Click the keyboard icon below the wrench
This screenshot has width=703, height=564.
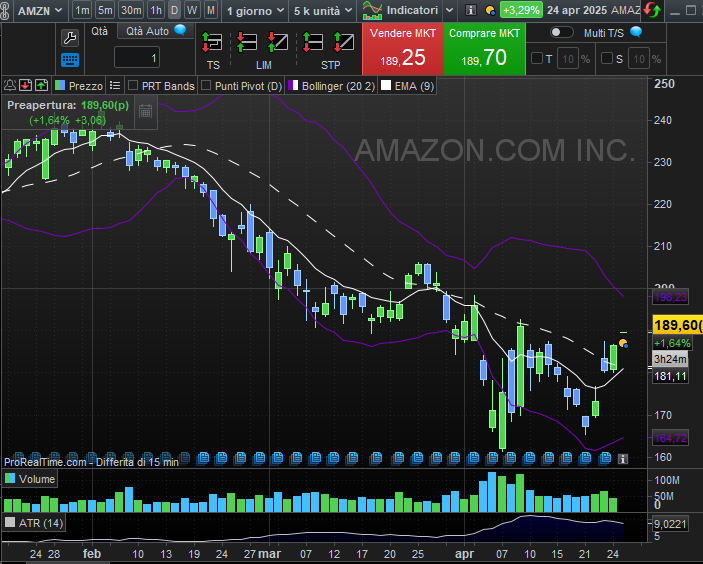click(x=70, y=60)
